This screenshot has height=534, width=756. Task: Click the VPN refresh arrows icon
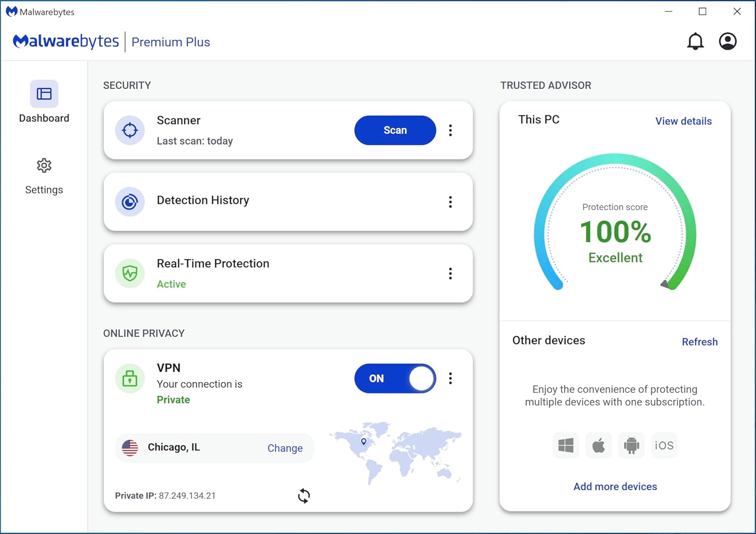point(303,496)
